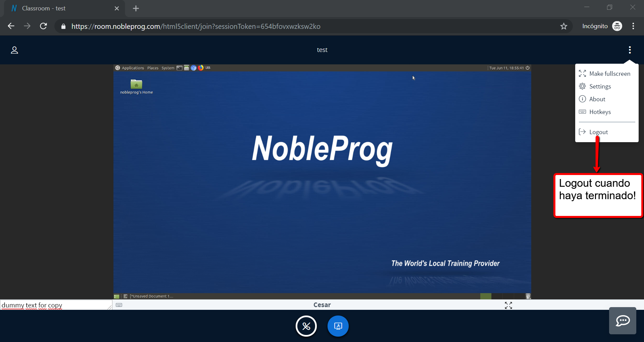The height and width of the screenshot is (342, 644).
Task: Go forward in the browser
Action: point(27,26)
